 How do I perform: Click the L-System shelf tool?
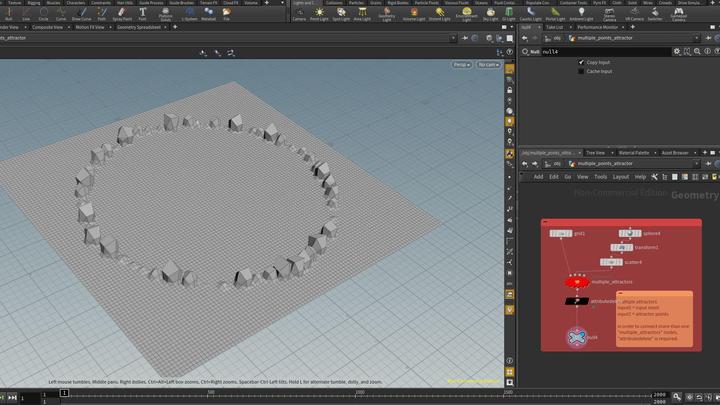point(189,14)
